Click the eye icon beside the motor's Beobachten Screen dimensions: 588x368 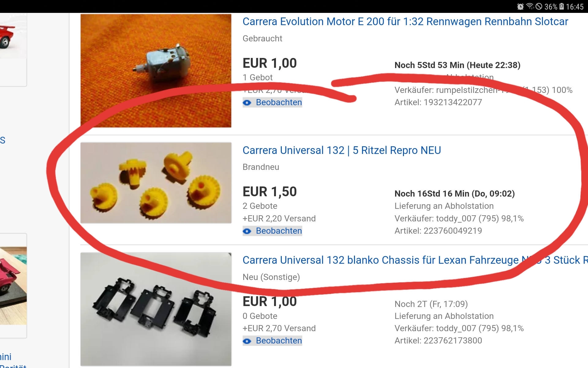tap(247, 103)
